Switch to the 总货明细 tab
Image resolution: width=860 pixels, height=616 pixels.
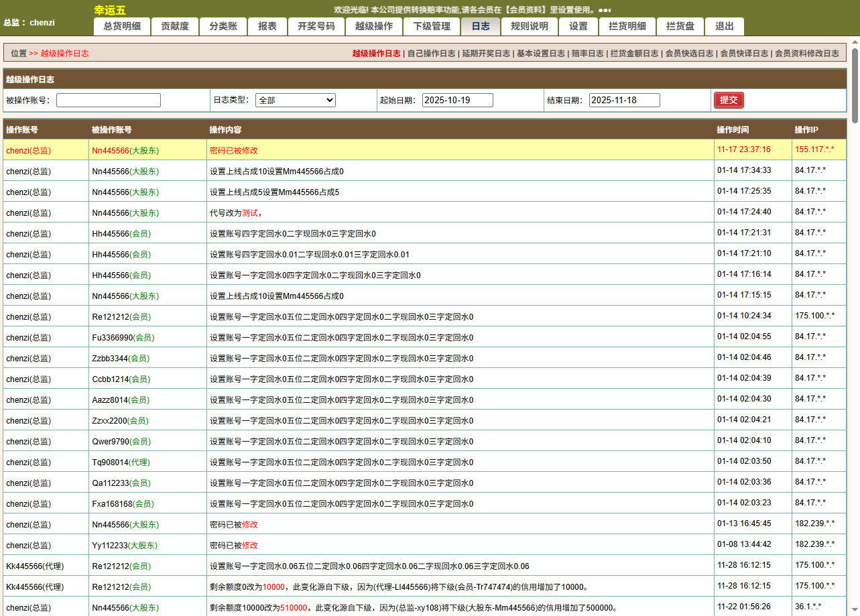tap(121, 27)
